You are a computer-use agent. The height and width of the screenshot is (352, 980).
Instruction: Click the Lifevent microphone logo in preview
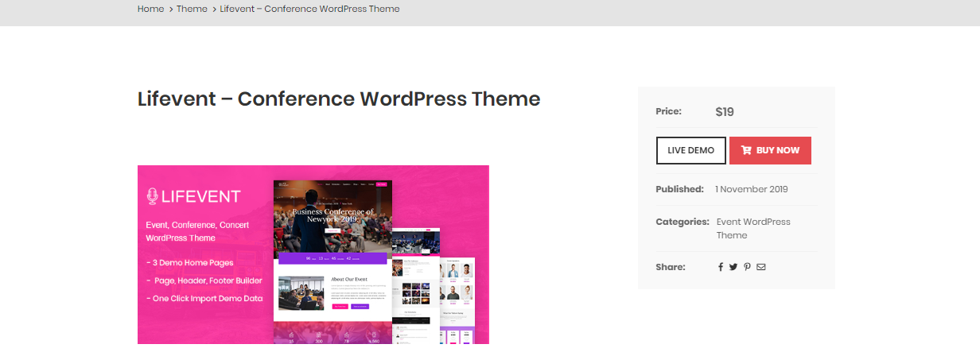click(152, 196)
